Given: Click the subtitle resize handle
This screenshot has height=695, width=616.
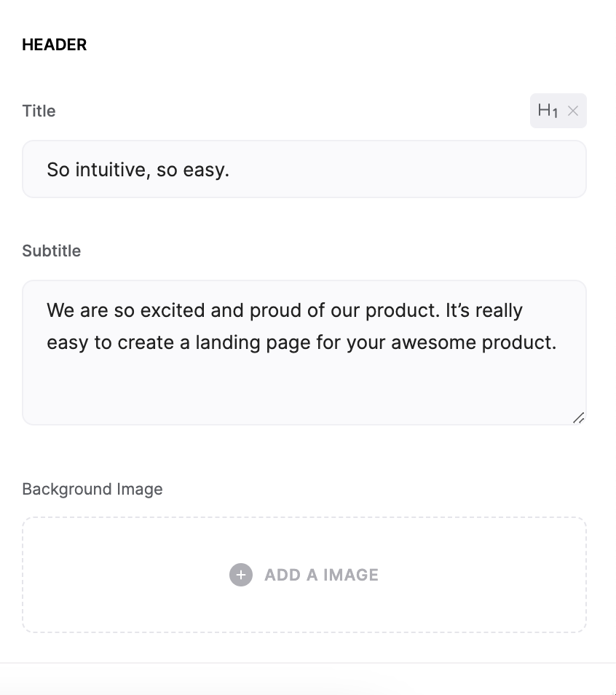Looking at the screenshot, I should tap(579, 417).
